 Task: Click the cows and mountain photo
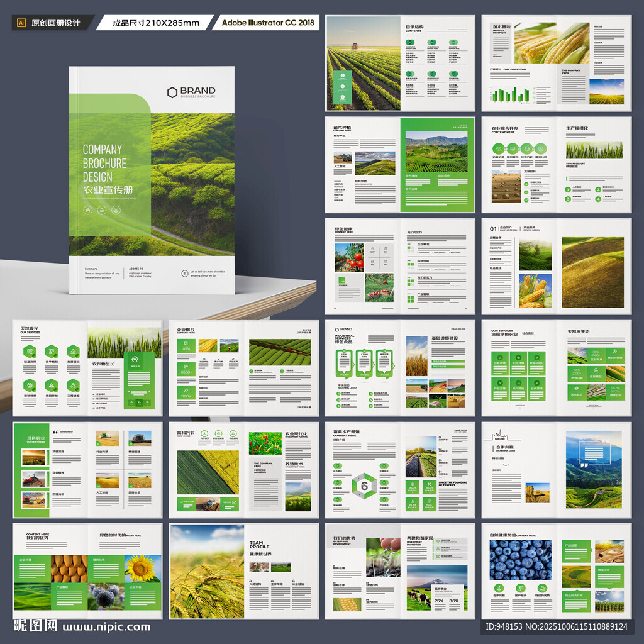[x=437, y=588]
